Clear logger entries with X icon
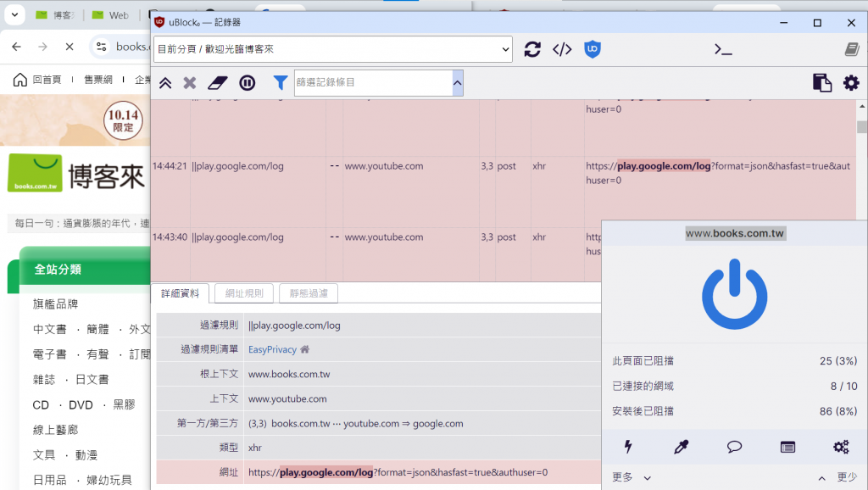 click(190, 83)
